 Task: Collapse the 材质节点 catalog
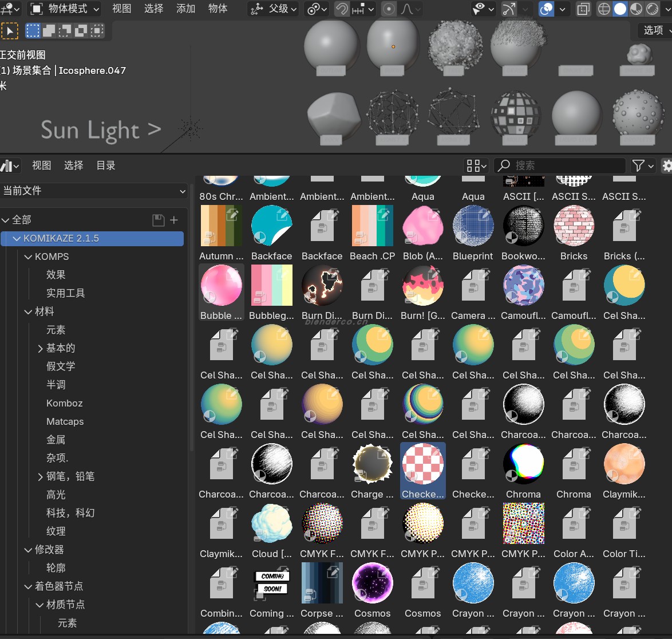(40, 605)
